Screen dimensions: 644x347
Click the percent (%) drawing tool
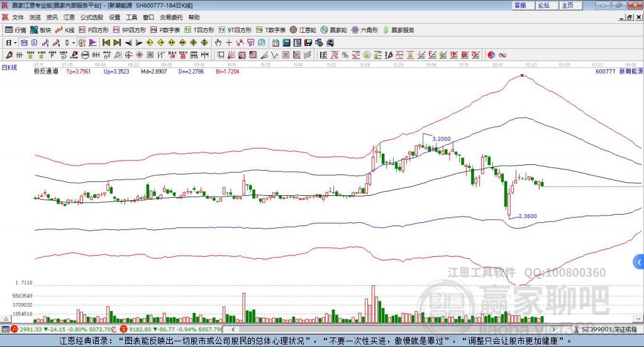tap(345, 55)
